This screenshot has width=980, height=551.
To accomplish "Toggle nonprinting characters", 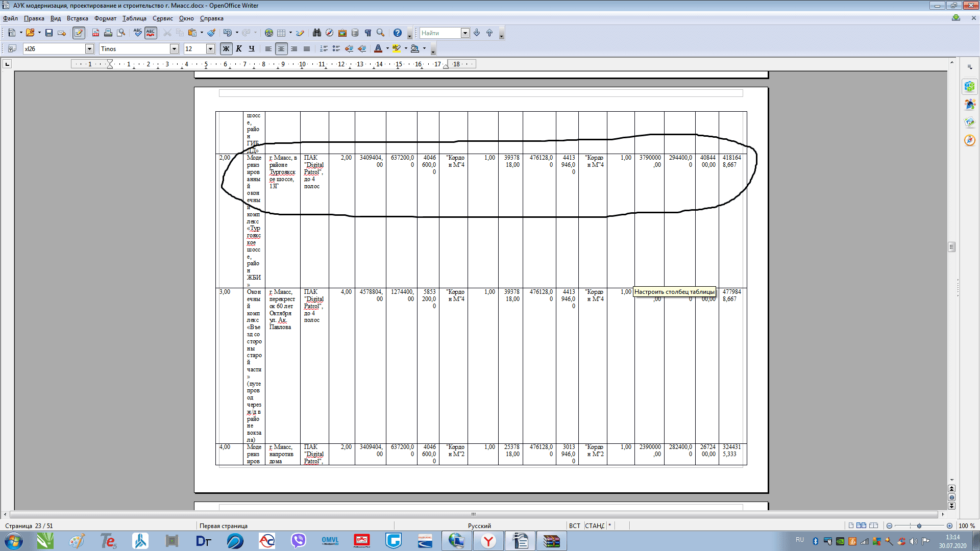I will 368,33.
